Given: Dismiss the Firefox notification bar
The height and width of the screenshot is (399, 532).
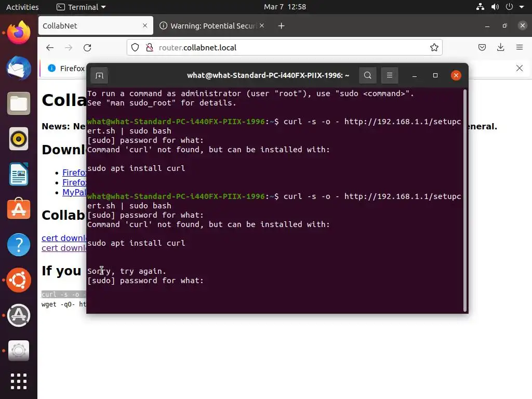Looking at the screenshot, I should tap(520, 68).
